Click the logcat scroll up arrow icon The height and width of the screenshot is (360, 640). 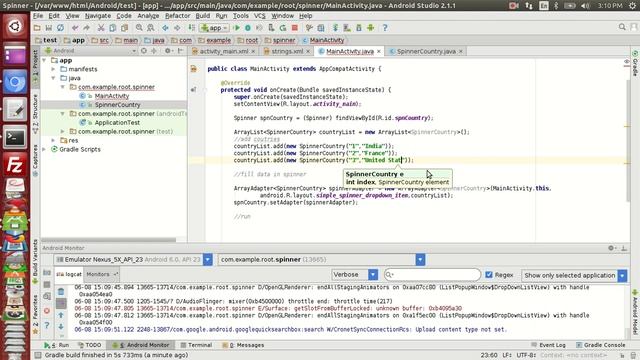(61, 315)
